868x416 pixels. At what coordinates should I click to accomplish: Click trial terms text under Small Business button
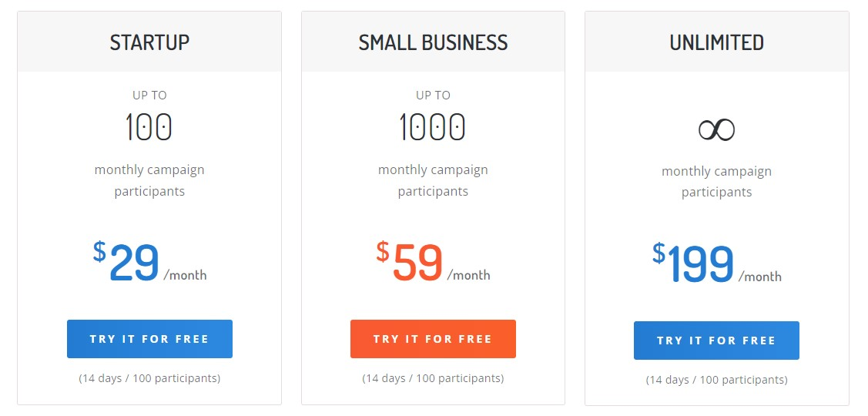433,379
